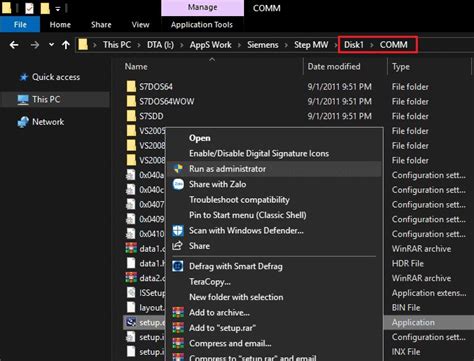Select the S7SDD folder icon
This screenshot has height=361, width=474.
tap(131, 116)
